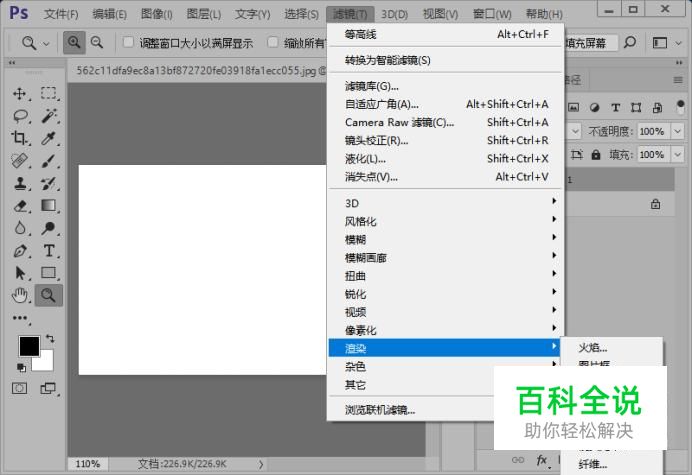The height and width of the screenshot is (475, 692).
Task: Toggle the layer filter on/off switch
Action: click(x=680, y=106)
